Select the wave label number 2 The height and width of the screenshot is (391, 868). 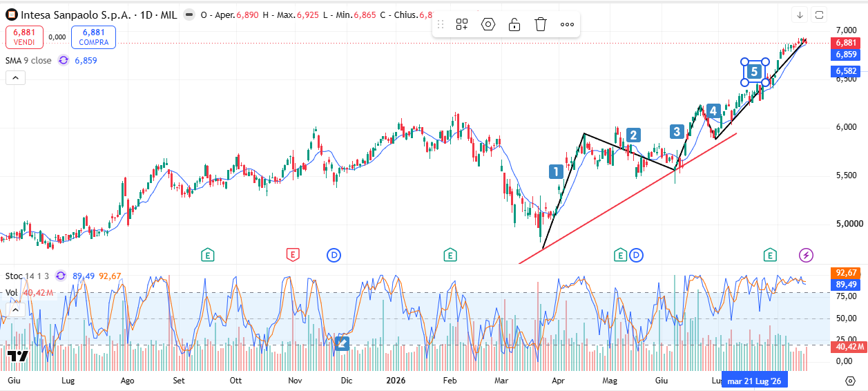(x=633, y=135)
